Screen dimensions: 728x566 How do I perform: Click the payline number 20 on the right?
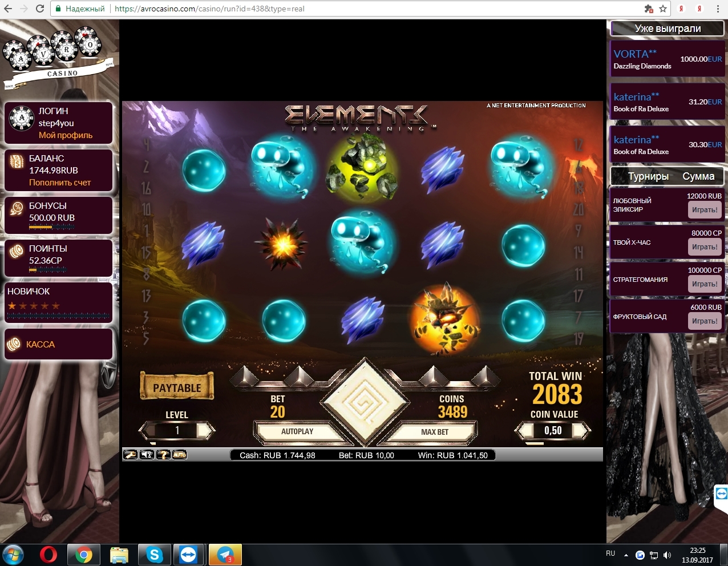tap(579, 209)
